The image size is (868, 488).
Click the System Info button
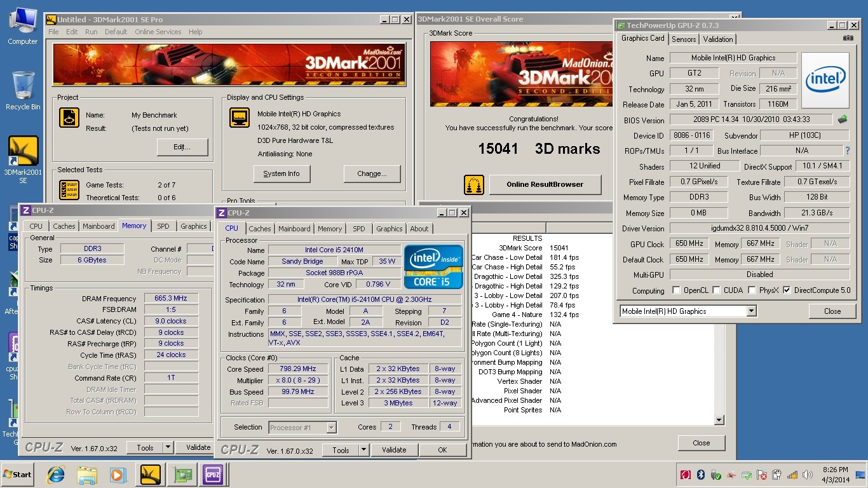[281, 173]
